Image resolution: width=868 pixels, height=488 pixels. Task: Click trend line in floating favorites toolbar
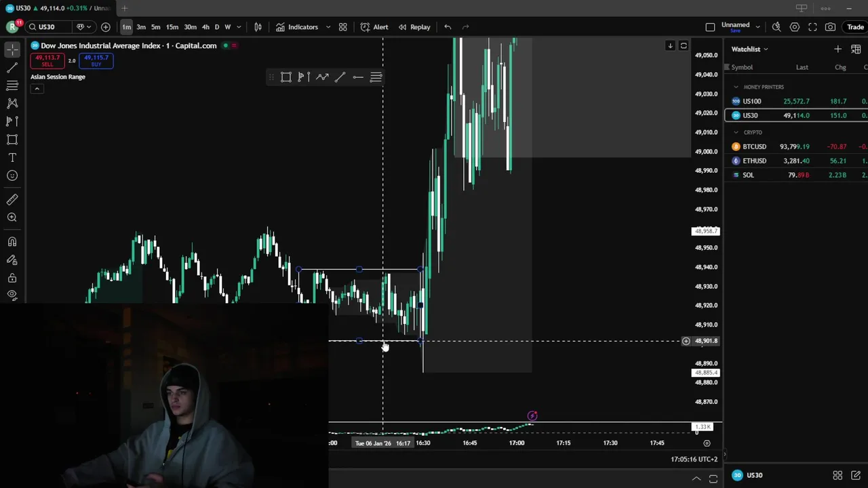click(340, 77)
